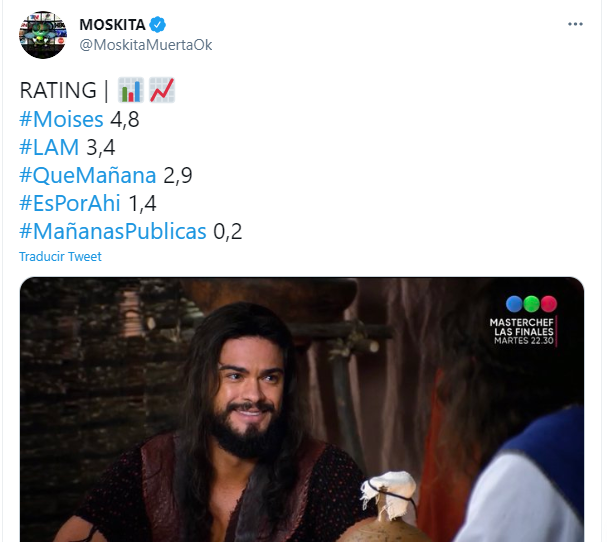Click the Telefe three-colored-dots logo
This screenshot has height=542, width=607.
click(x=531, y=304)
